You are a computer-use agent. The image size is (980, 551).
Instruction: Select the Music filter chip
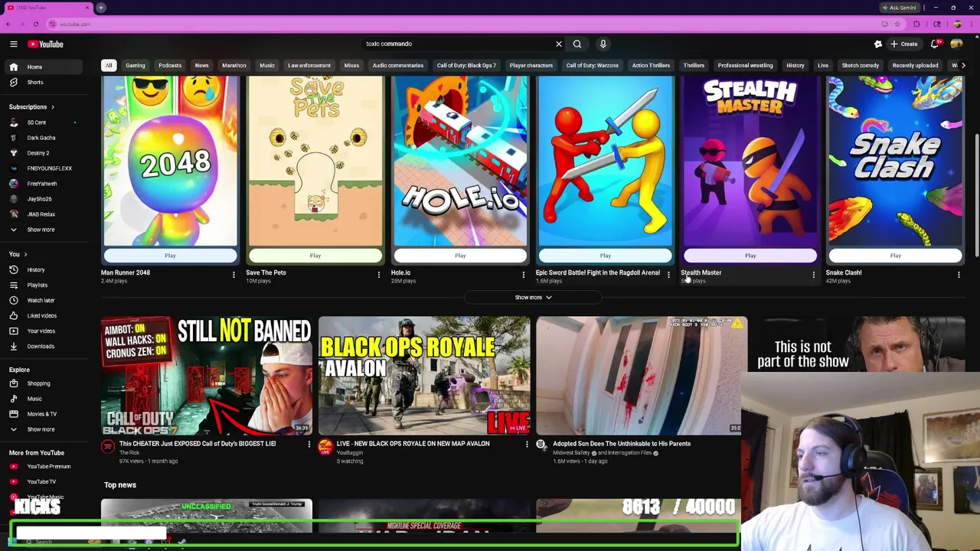(x=266, y=65)
